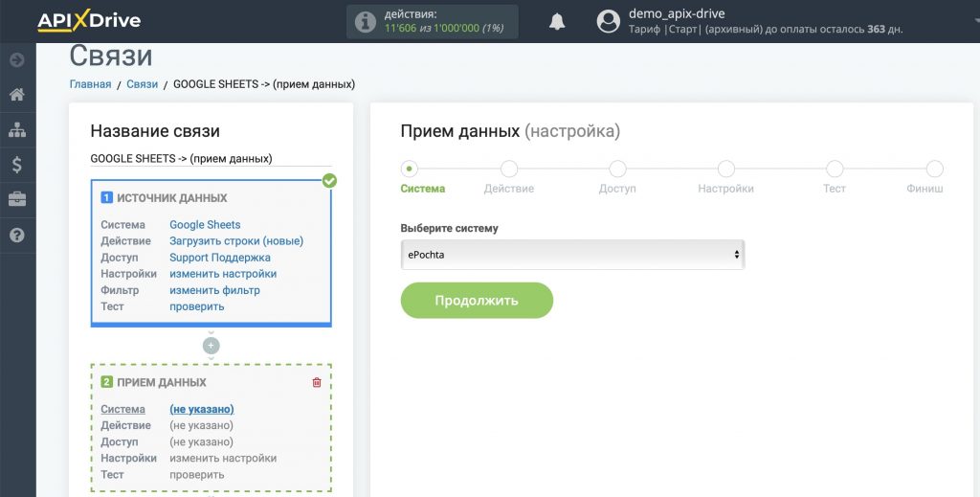
Task: Click the (не указано) system link
Action: coord(202,409)
